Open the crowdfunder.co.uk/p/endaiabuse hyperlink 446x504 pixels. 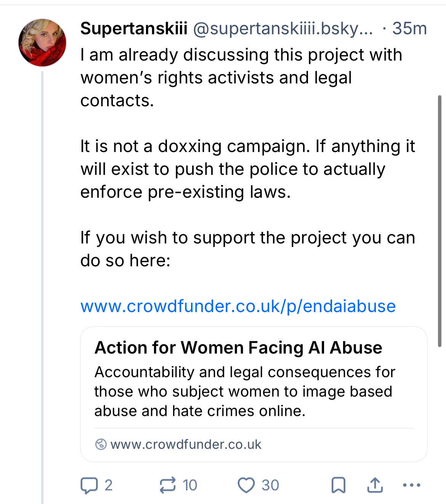[238, 306]
